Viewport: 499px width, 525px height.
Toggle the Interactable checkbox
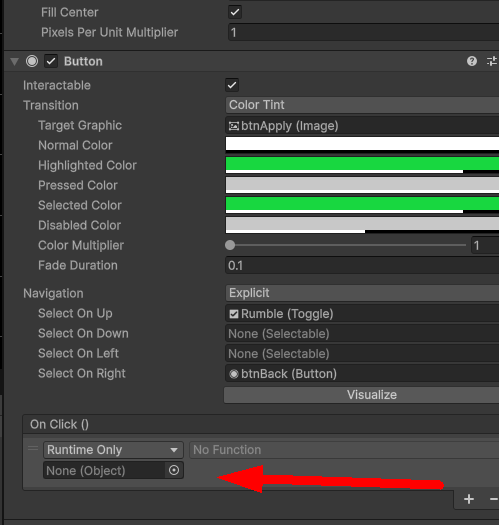point(232,85)
